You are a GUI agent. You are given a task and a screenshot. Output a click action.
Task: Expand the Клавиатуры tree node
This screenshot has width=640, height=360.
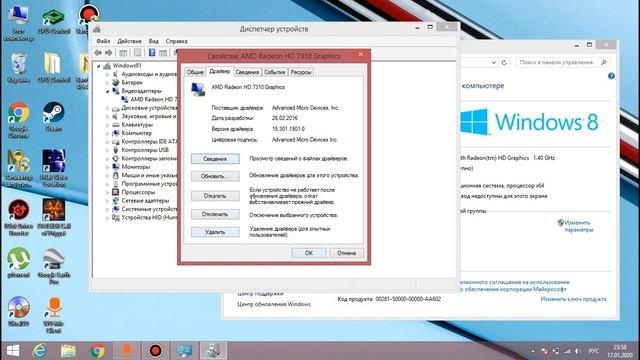(x=107, y=125)
